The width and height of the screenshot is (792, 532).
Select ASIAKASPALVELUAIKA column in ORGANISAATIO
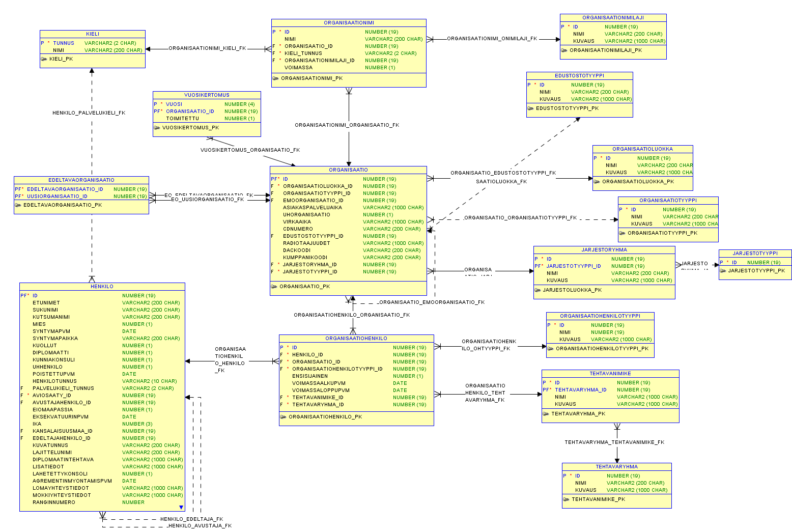[x=348, y=208]
